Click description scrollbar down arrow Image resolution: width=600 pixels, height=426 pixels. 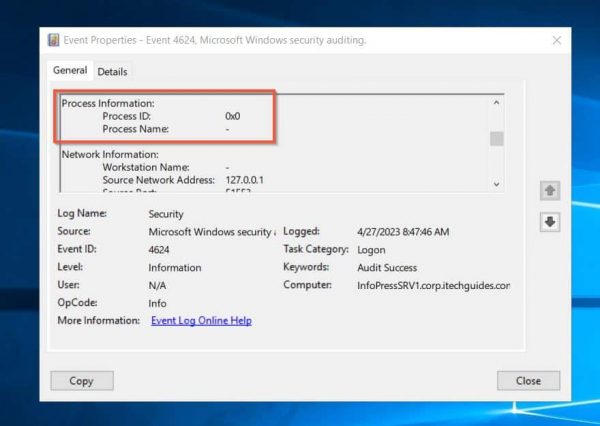[496, 184]
